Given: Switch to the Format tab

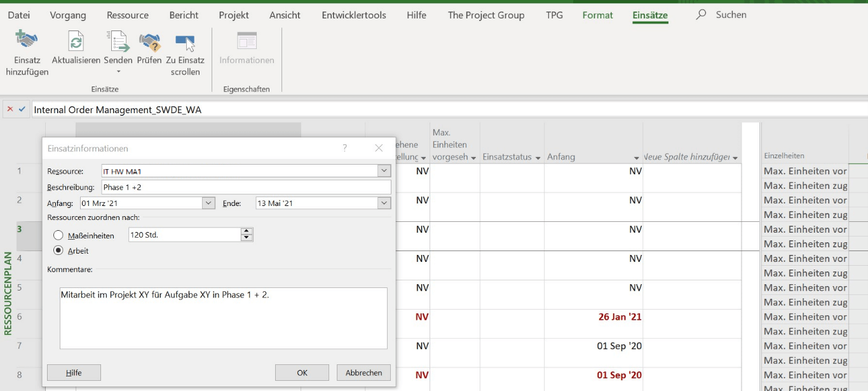Looking at the screenshot, I should click(x=597, y=15).
